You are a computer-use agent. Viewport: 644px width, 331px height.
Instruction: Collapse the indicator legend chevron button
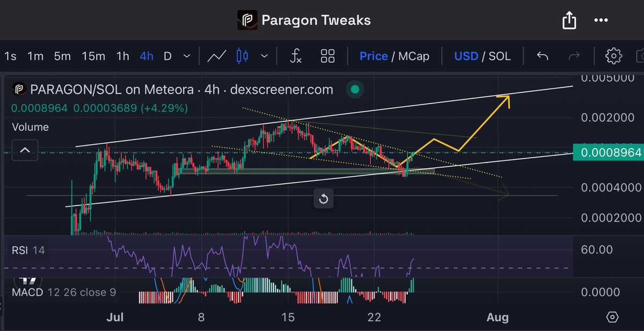click(25, 151)
